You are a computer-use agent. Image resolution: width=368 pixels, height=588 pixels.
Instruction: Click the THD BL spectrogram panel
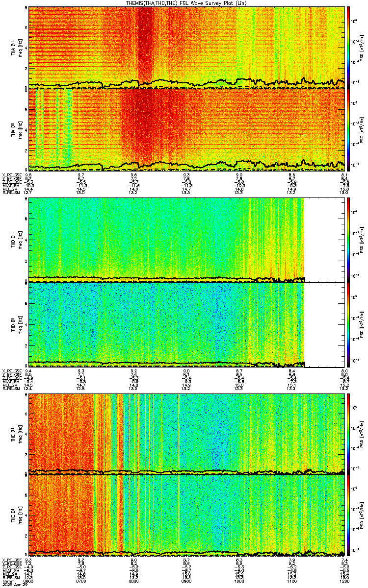pos(187,239)
